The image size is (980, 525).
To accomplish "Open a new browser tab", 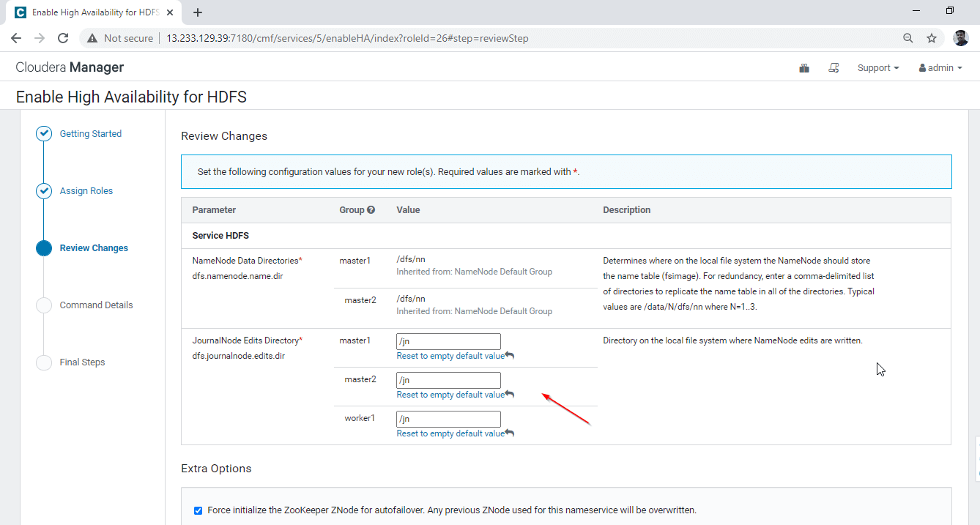I will [198, 12].
